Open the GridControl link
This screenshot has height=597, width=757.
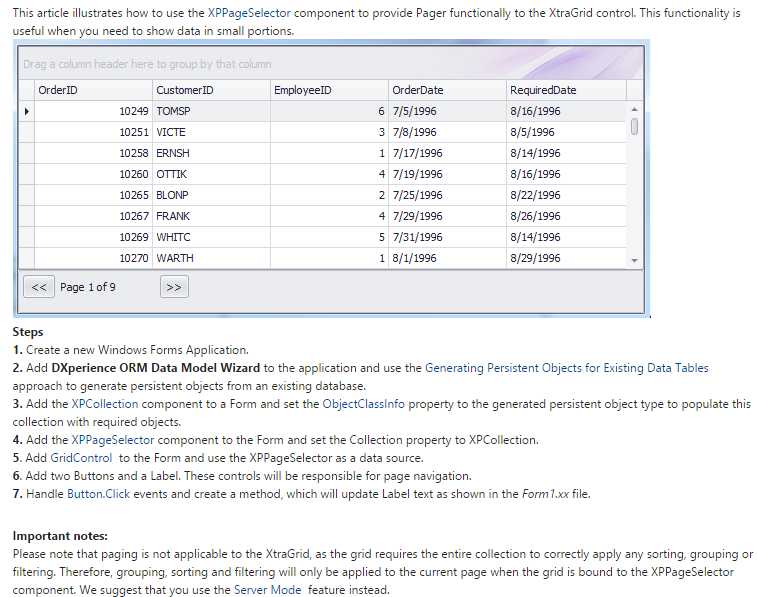click(x=81, y=458)
